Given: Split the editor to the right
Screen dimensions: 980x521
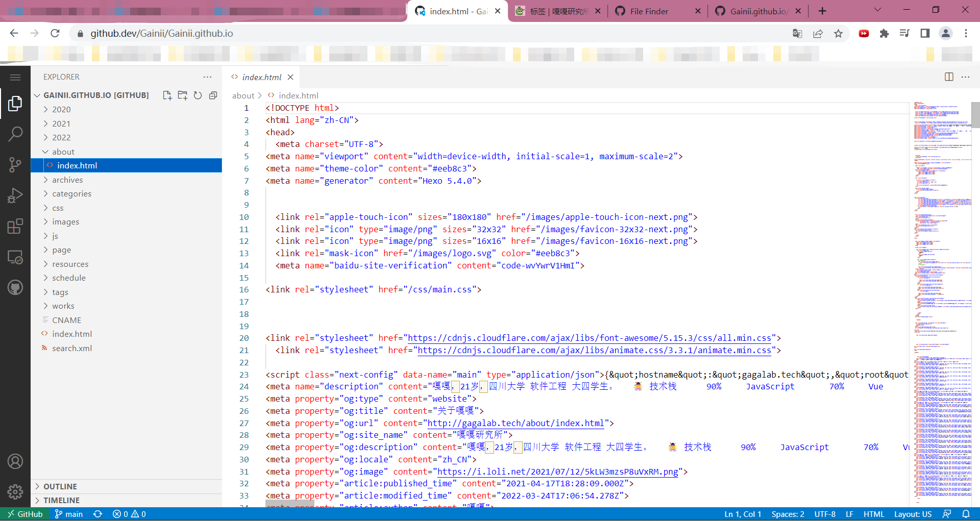Looking at the screenshot, I should [949, 77].
